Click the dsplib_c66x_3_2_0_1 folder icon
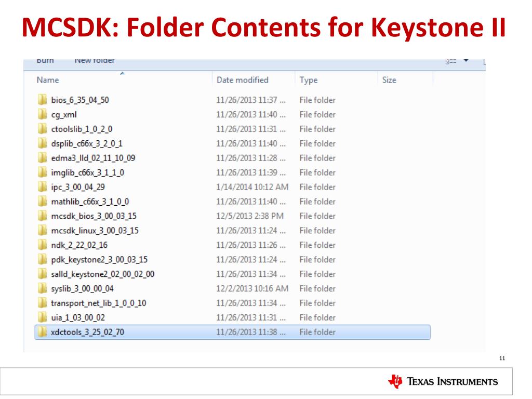The height and width of the screenshot is (399, 532). tap(43, 143)
